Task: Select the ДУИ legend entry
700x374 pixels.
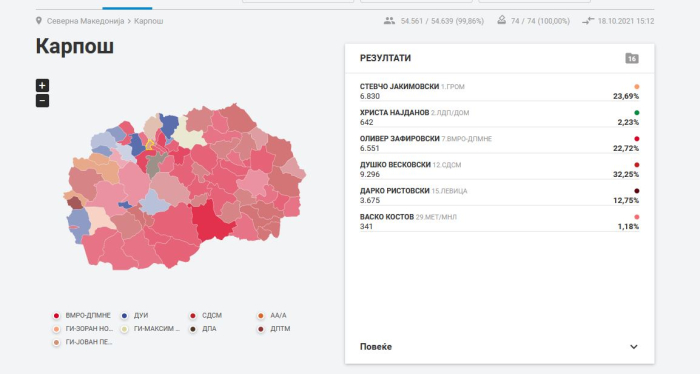Action: pos(134,316)
